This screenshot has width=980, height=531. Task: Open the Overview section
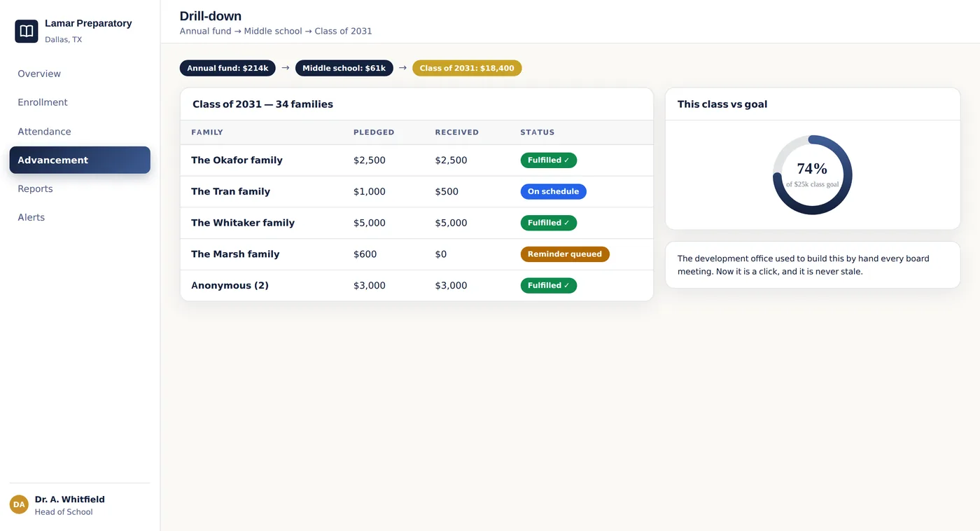pos(80,74)
